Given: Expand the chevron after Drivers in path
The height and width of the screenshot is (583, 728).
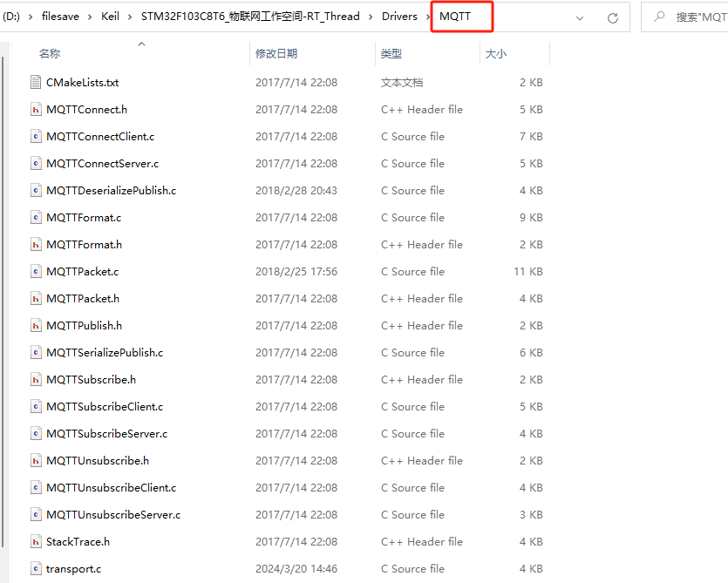Looking at the screenshot, I should (428, 17).
